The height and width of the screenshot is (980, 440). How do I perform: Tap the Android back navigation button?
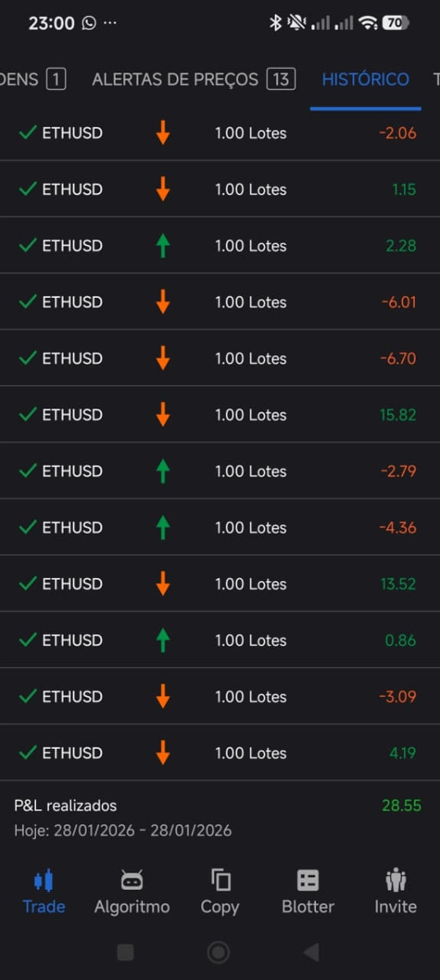pyautogui.click(x=311, y=951)
